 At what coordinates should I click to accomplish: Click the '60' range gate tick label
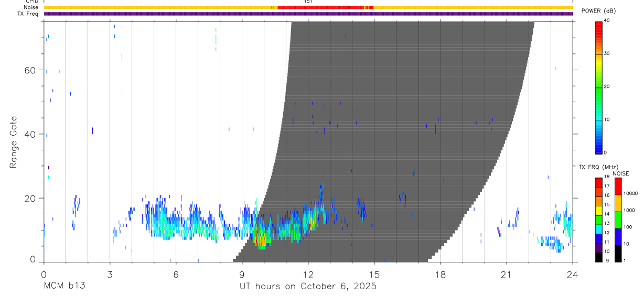(29, 70)
